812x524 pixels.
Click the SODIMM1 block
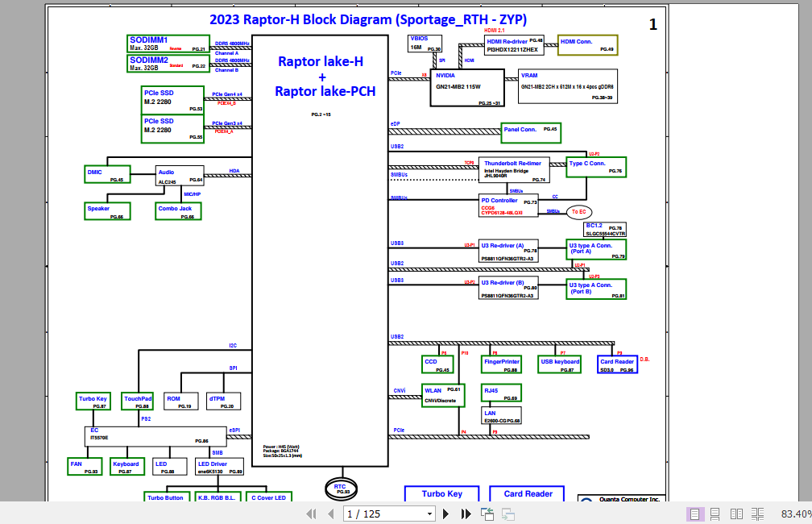[168, 44]
